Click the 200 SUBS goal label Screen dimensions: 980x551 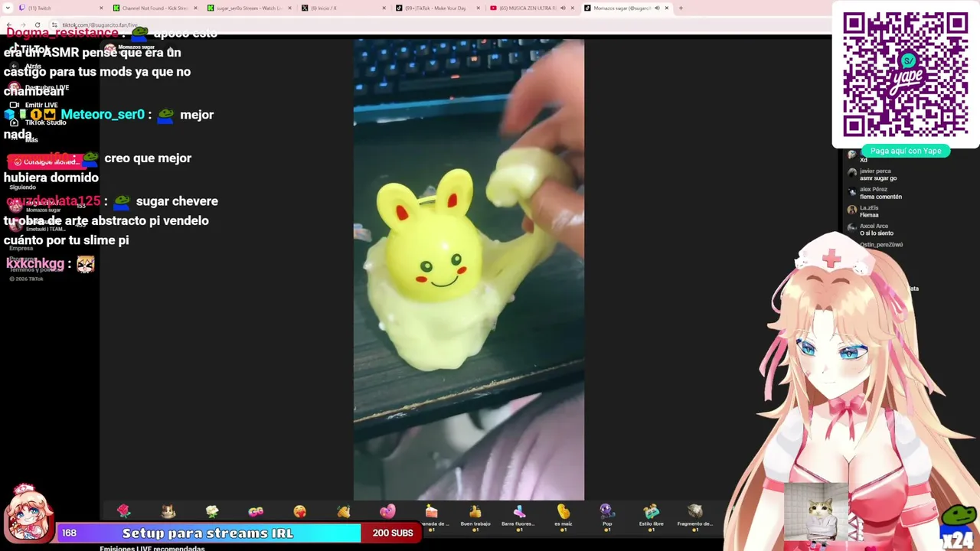pos(392,533)
